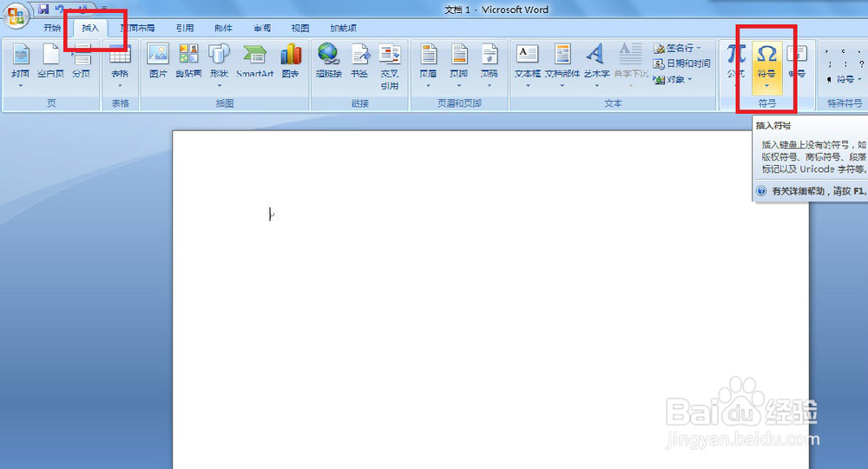
Task: Open the 邮件 (Mailings) tab
Action: 224,28
